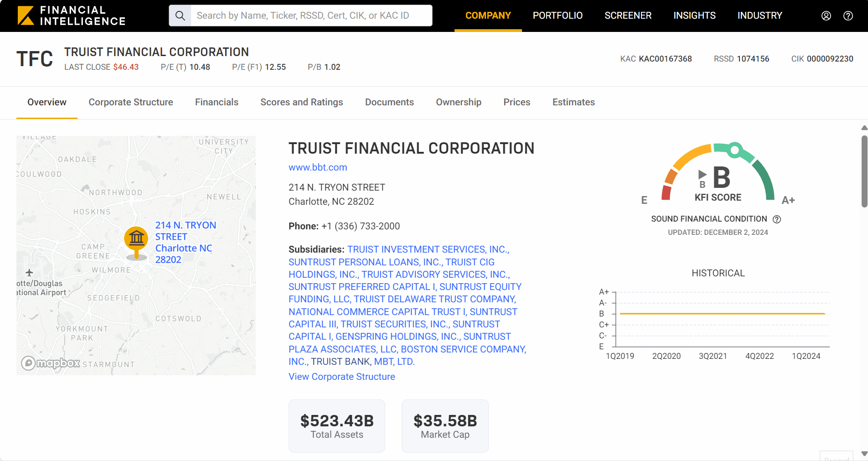Open the INDUSTRY section

[x=759, y=16]
